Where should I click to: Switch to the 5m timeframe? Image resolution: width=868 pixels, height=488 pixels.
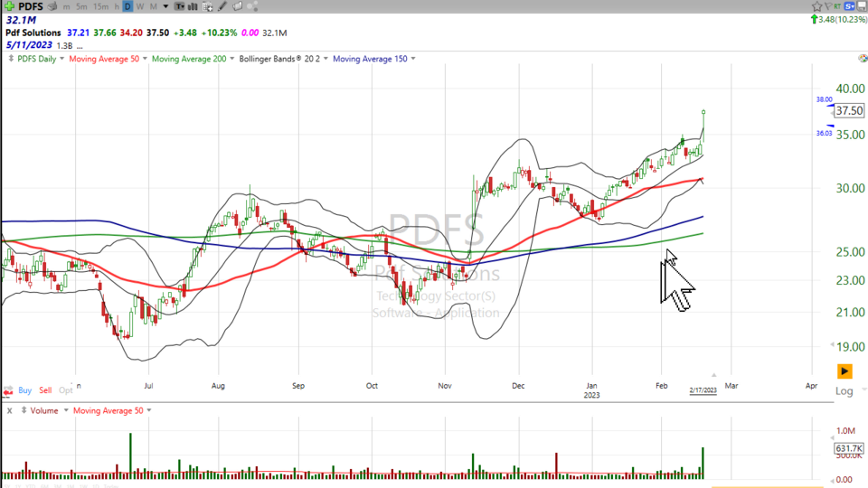coord(81,6)
